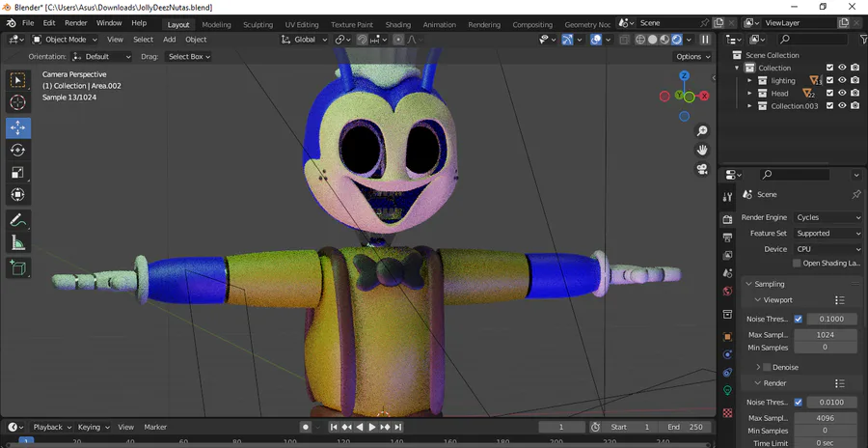868x448 pixels.
Task: Expand the lighting collection tree
Action: (x=750, y=80)
